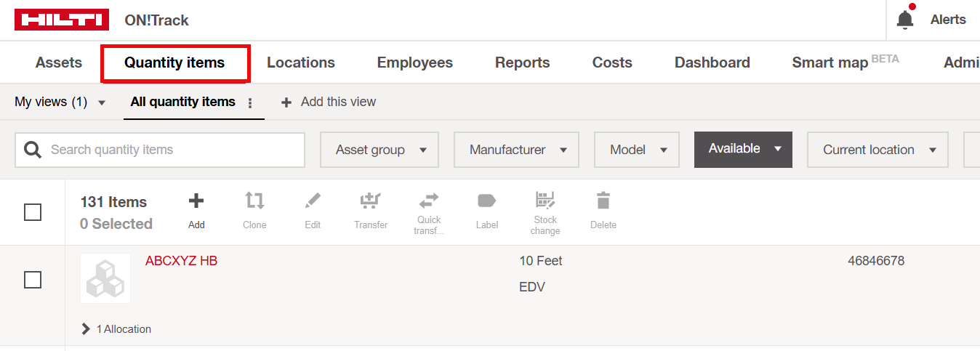The height and width of the screenshot is (351, 980).
Task: Open the ABCXYZ HB item link
Action: tap(181, 261)
